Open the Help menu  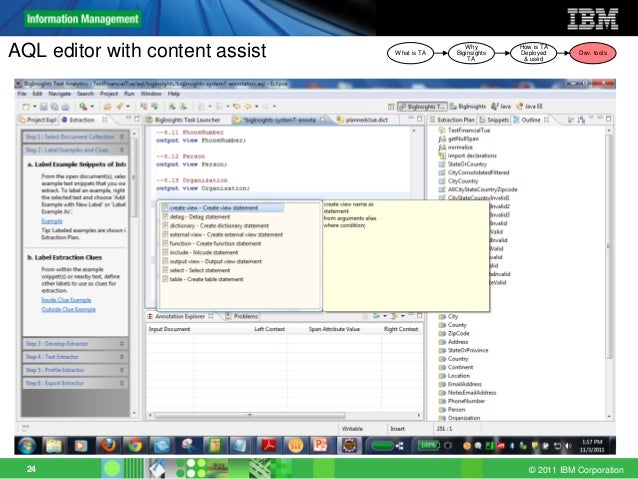click(174, 94)
